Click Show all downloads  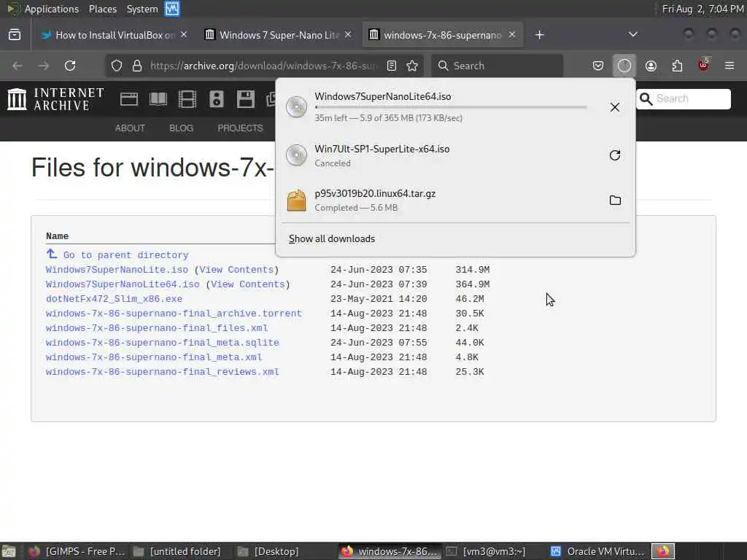coord(332,238)
